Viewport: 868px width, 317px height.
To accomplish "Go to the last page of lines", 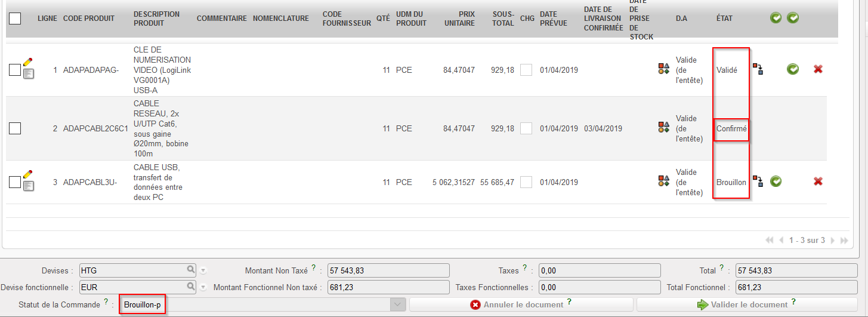I will click(844, 240).
